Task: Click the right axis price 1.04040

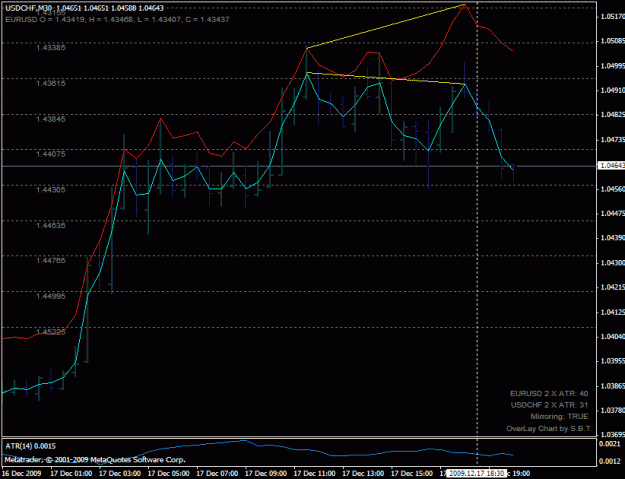Action: [612, 337]
